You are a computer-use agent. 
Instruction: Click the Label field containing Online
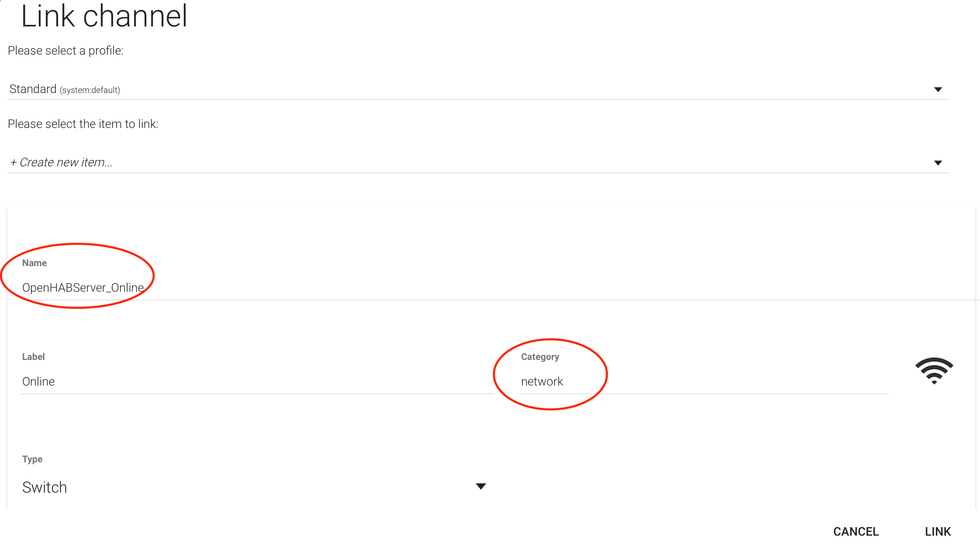click(x=257, y=381)
